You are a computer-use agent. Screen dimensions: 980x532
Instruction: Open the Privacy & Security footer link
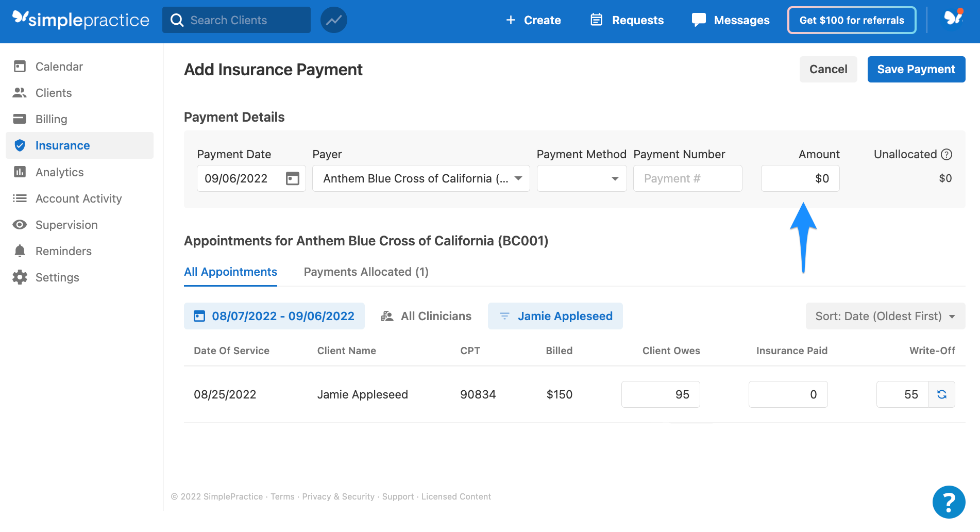(x=338, y=496)
